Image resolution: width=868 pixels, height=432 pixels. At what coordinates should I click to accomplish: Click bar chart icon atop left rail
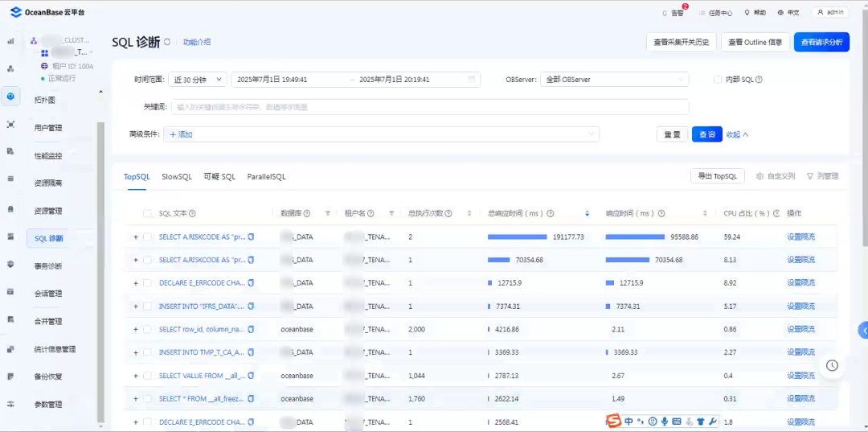pyautogui.click(x=10, y=42)
